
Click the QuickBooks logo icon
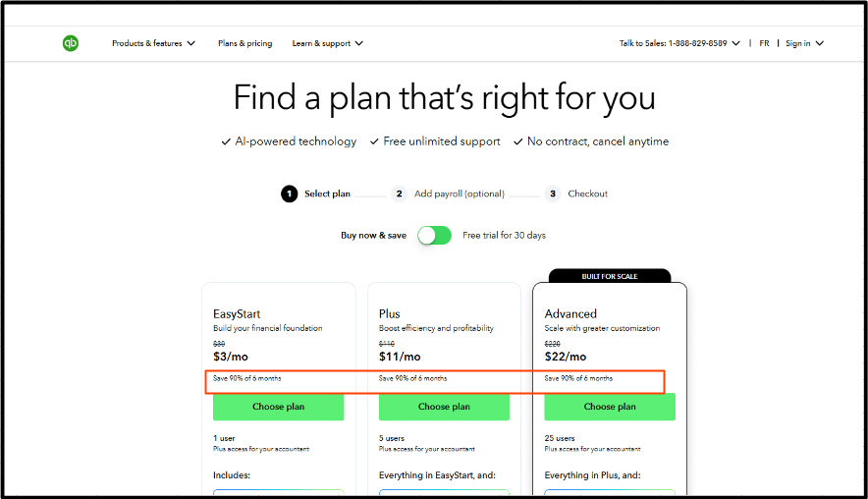coord(71,43)
